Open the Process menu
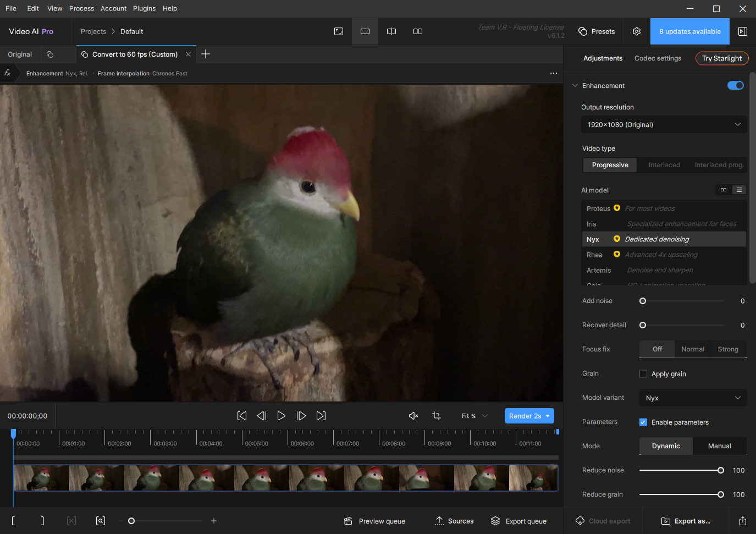The image size is (756, 534). [x=81, y=8]
